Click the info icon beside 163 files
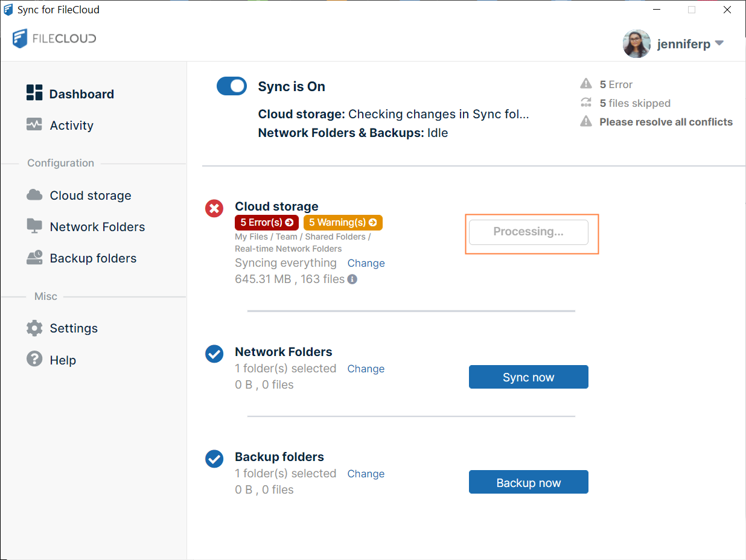The height and width of the screenshot is (560, 746). click(x=352, y=279)
